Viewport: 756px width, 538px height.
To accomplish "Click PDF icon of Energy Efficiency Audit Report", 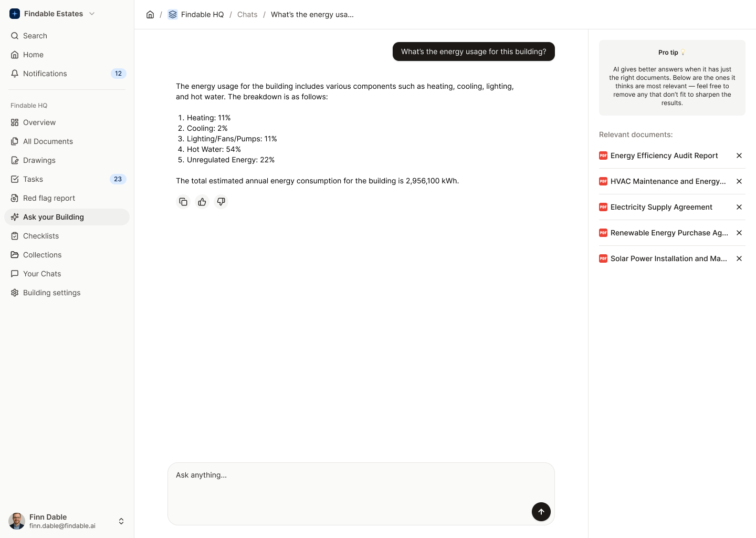I will coord(603,156).
